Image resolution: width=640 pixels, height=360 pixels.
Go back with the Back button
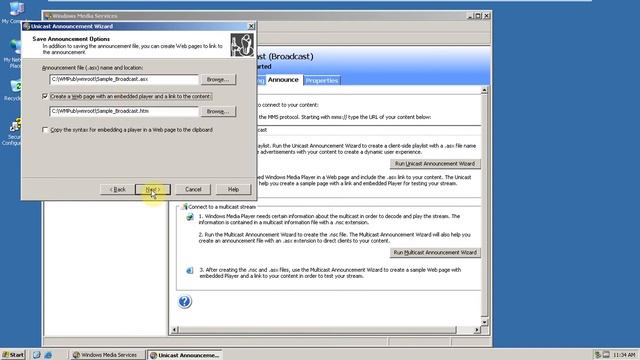coord(118,189)
